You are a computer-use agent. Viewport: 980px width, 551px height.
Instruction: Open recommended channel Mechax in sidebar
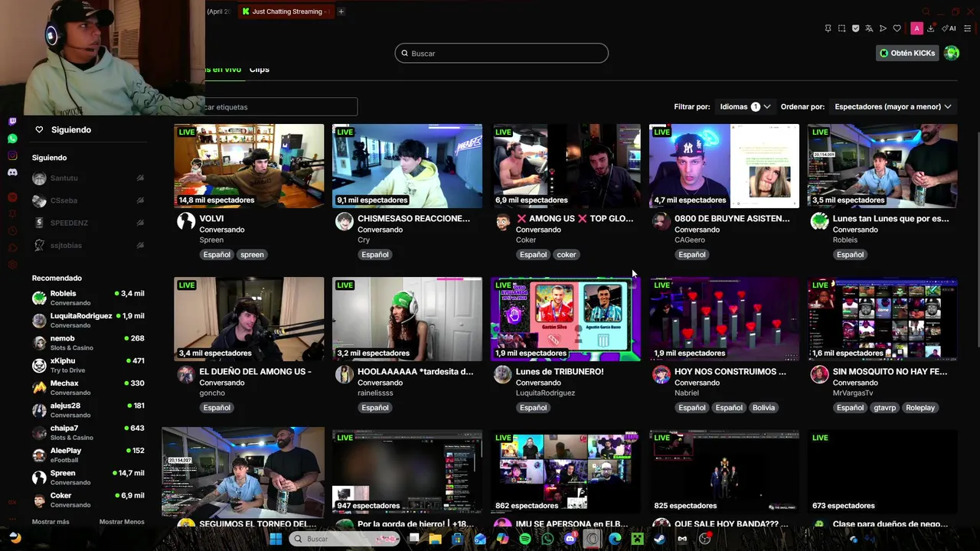coord(88,387)
